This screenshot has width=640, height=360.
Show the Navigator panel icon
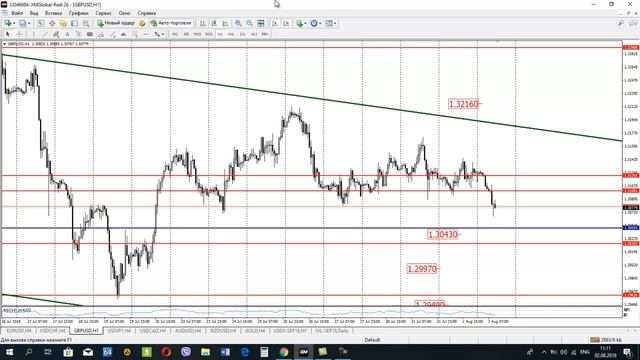point(63,23)
